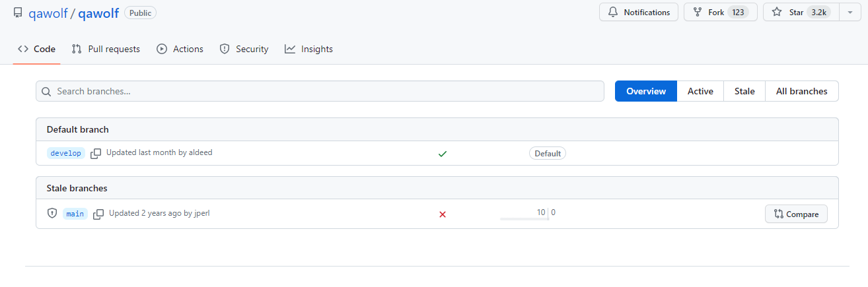Image resolution: width=868 pixels, height=287 pixels.
Task: Click the repository icon before qawolf owner
Action: 18,13
